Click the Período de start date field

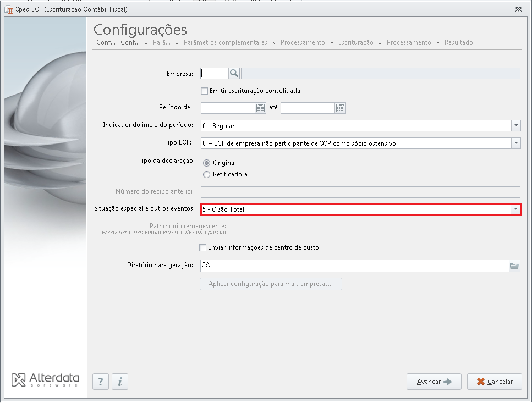(228, 108)
